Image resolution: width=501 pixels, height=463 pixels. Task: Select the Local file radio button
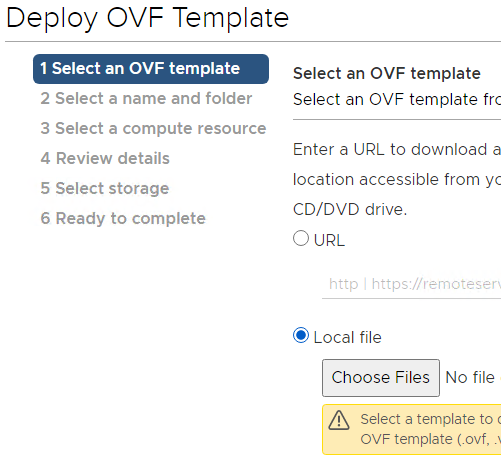coord(301,335)
